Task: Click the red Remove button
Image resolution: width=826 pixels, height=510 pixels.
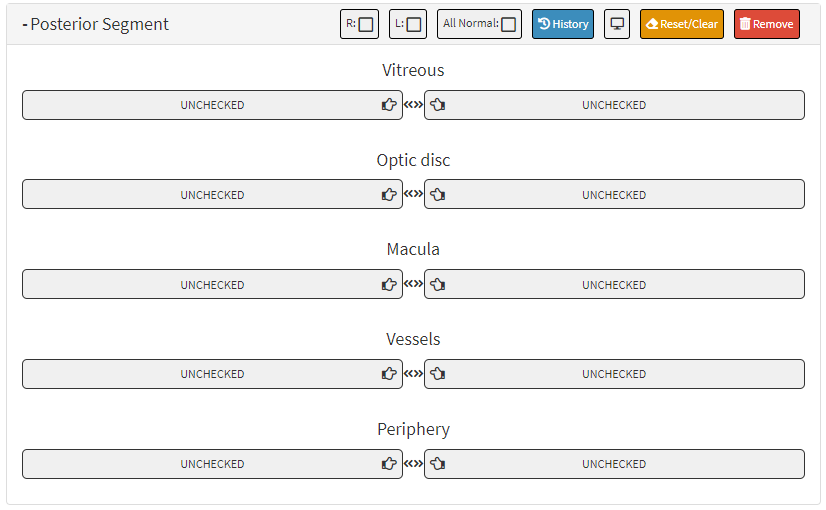Action: pyautogui.click(x=767, y=24)
